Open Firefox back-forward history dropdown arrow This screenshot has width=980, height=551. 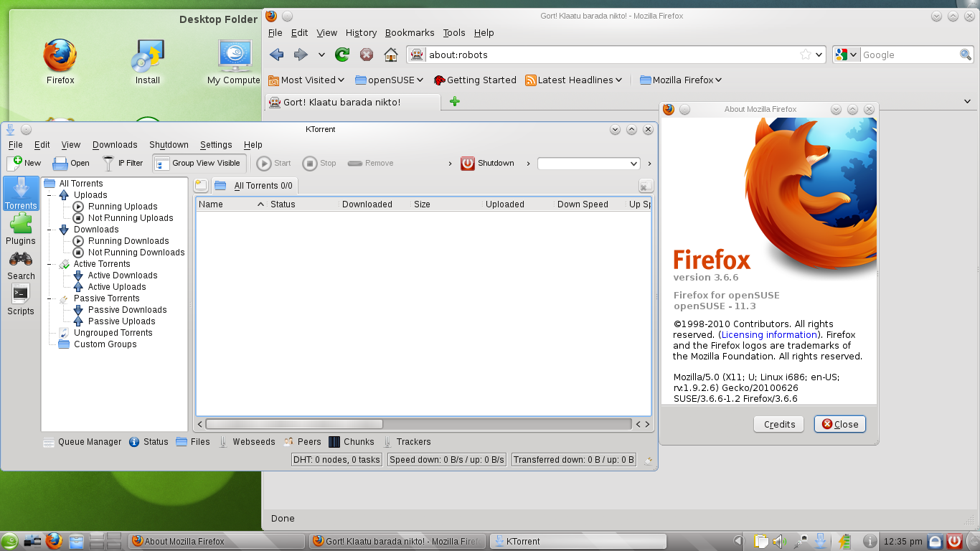(321, 55)
